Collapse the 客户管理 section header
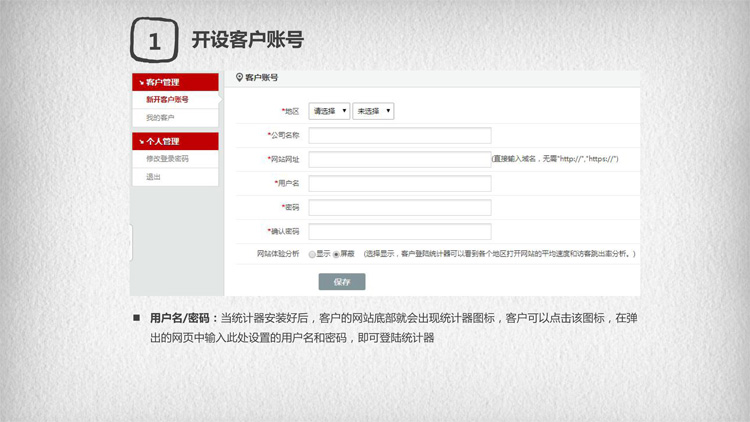The height and width of the screenshot is (422, 750). (174, 82)
